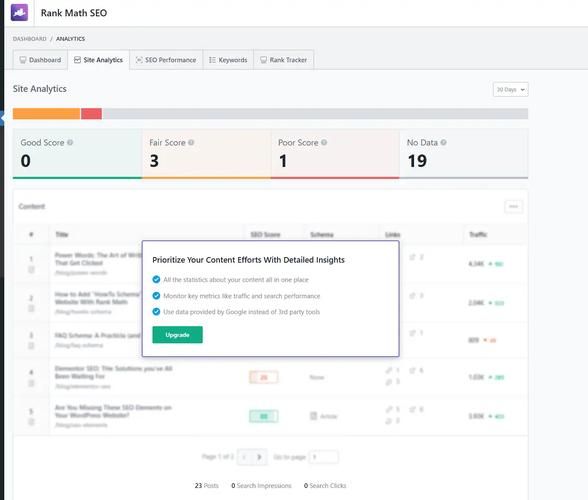Viewport: 588px width, 500px height.
Task: Click the orange segment of score bar
Action: 46,114
